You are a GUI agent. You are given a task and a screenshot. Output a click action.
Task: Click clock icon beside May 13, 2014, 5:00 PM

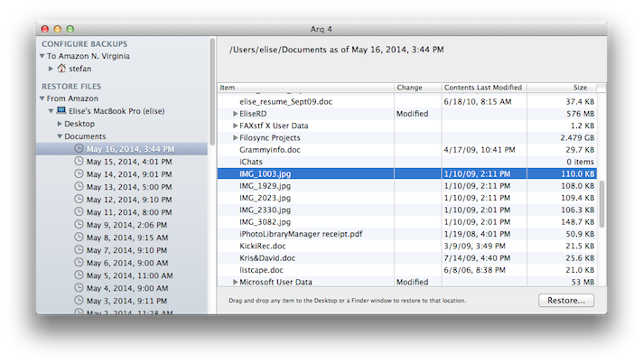79,186
